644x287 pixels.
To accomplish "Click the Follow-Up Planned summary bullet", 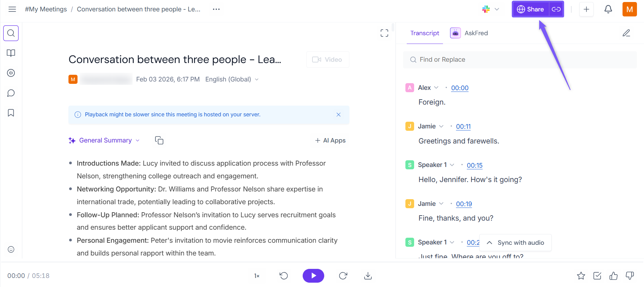I will point(206,221).
